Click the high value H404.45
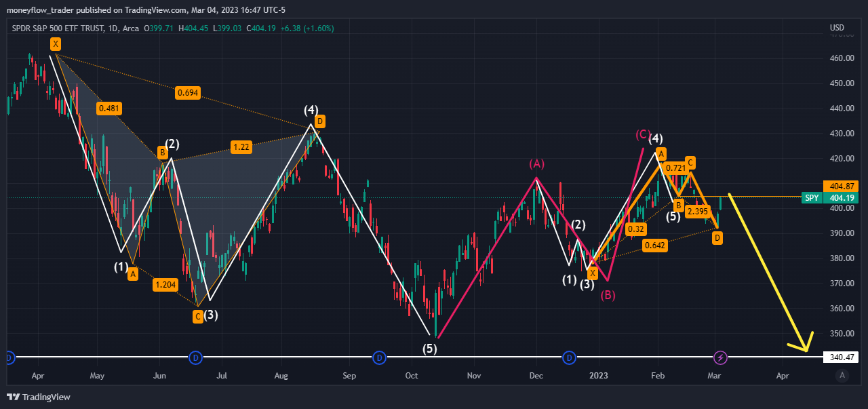868x409 pixels. (195, 28)
